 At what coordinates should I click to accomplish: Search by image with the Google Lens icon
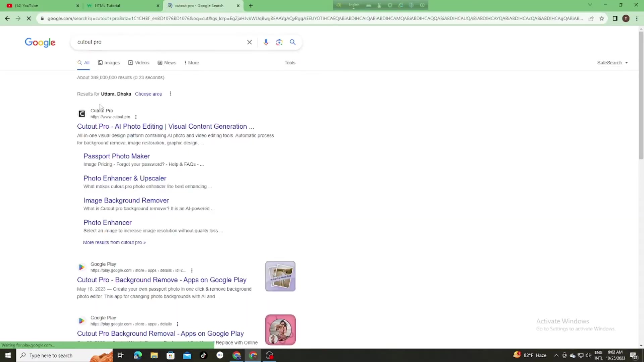point(279,42)
